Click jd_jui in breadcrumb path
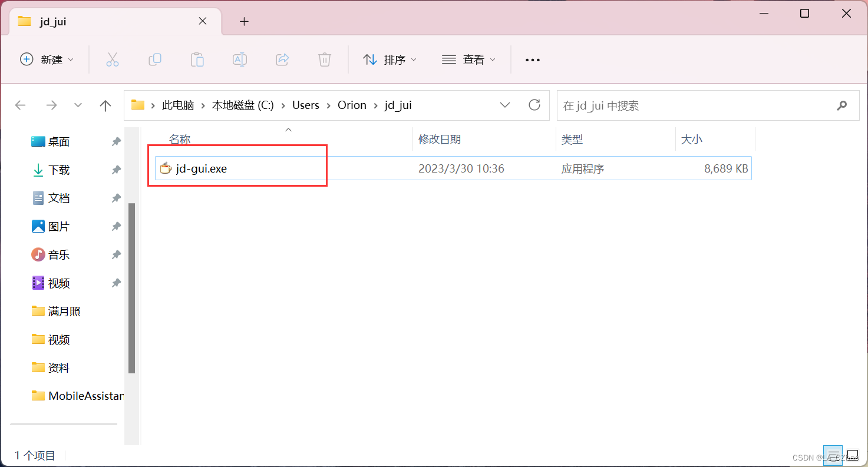The width and height of the screenshot is (868, 467). tap(398, 105)
